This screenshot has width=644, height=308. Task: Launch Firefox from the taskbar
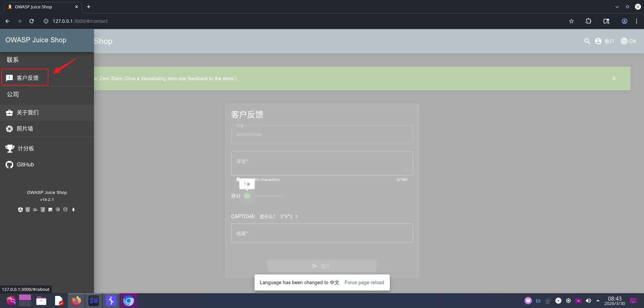76,301
